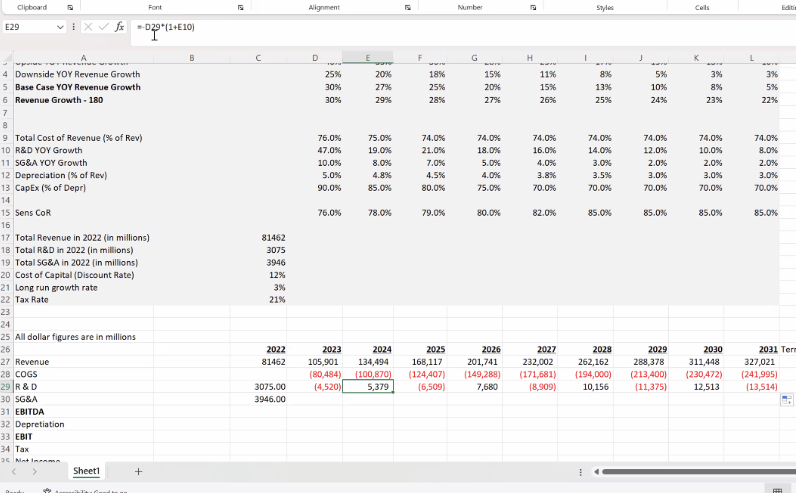Expand the Name Box dropdown arrow
Viewport: 796px width, 493px height.
[60, 27]
